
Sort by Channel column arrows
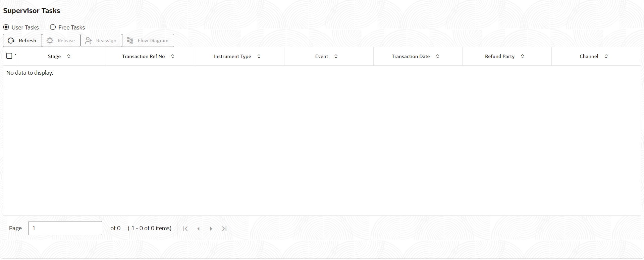coord(606,56)
